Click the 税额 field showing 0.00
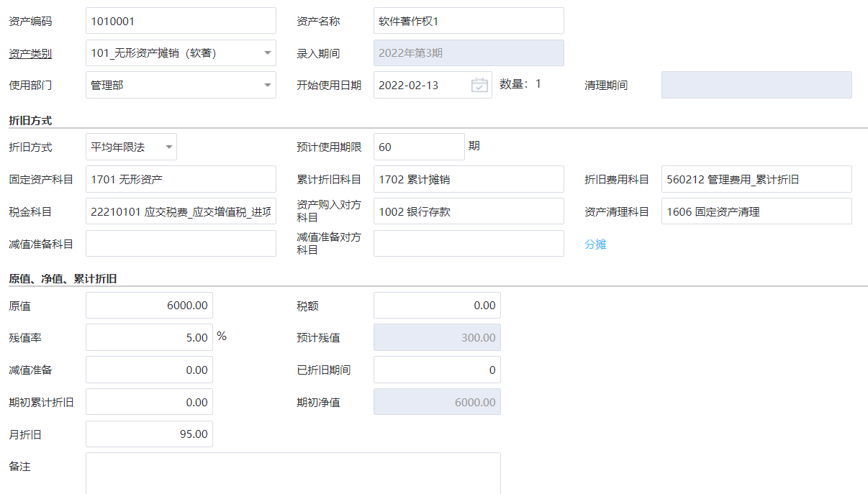 tap(437, 305)
